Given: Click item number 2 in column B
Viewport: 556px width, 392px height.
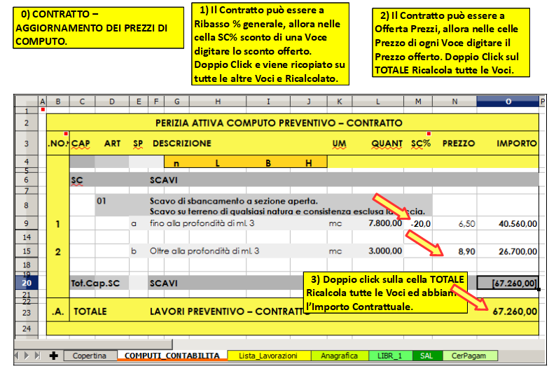Looking at the screenshot, I should point(58,252).
